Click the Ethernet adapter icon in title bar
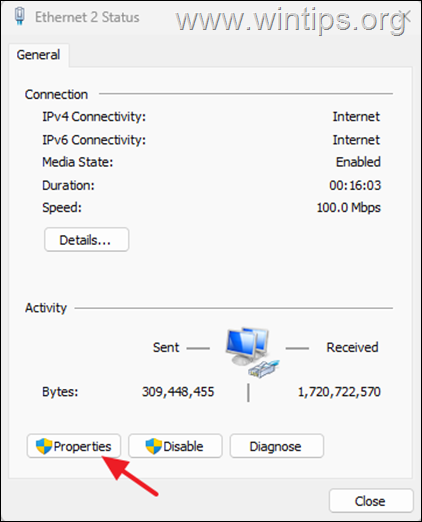The height and width of the screenshot is (522, 422). 20,16
